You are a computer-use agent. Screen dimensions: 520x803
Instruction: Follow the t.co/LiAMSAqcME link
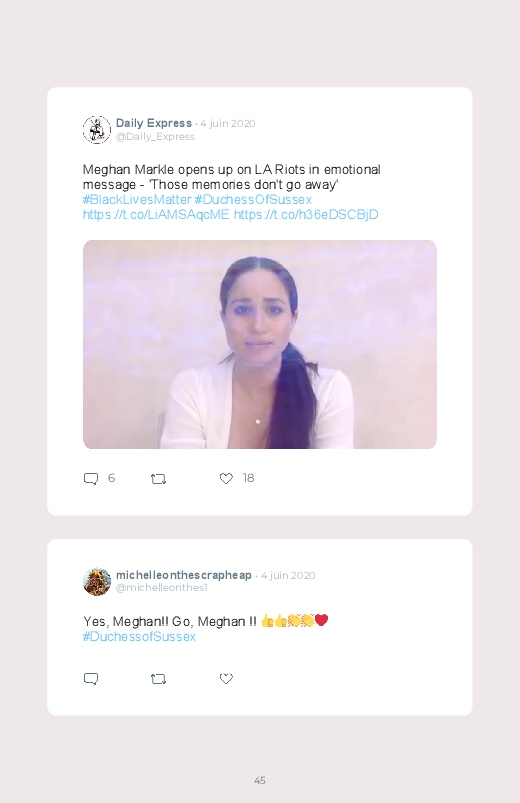(156, 214)
